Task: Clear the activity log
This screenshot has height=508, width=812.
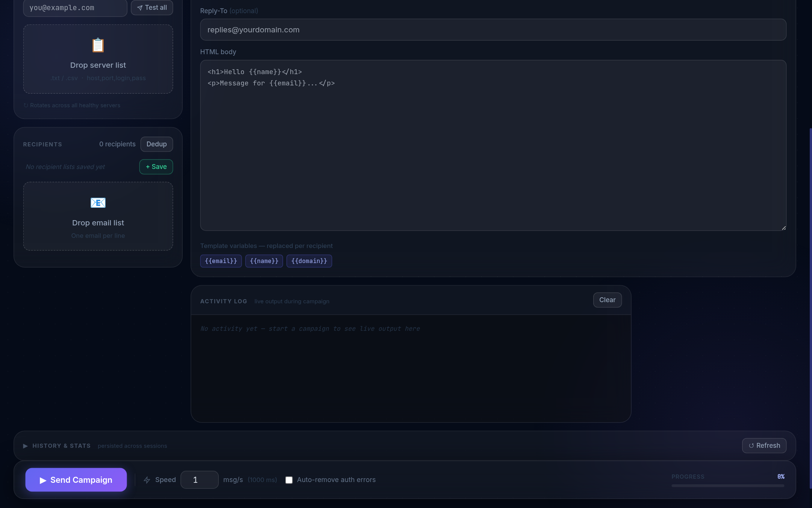Action: point(607,300)
